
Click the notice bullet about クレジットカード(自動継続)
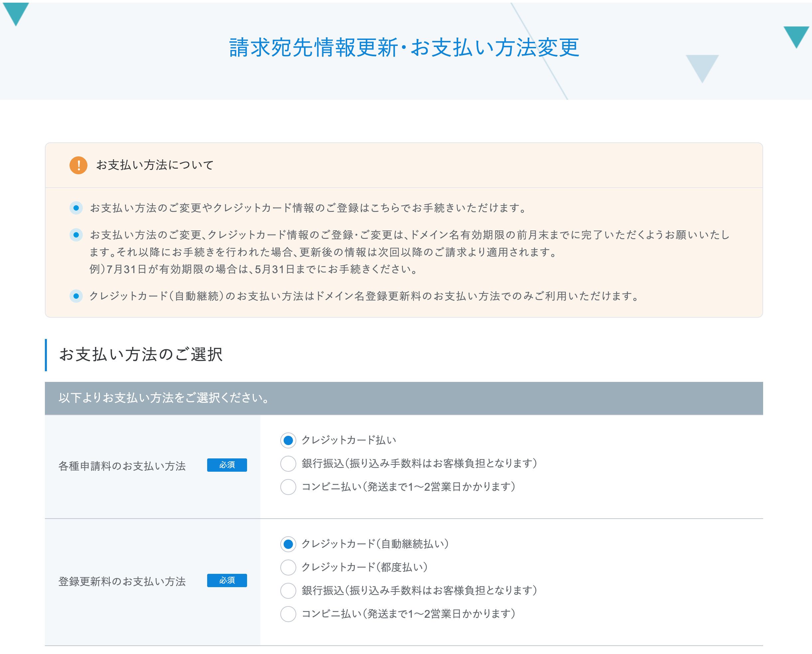pos(364,296)
